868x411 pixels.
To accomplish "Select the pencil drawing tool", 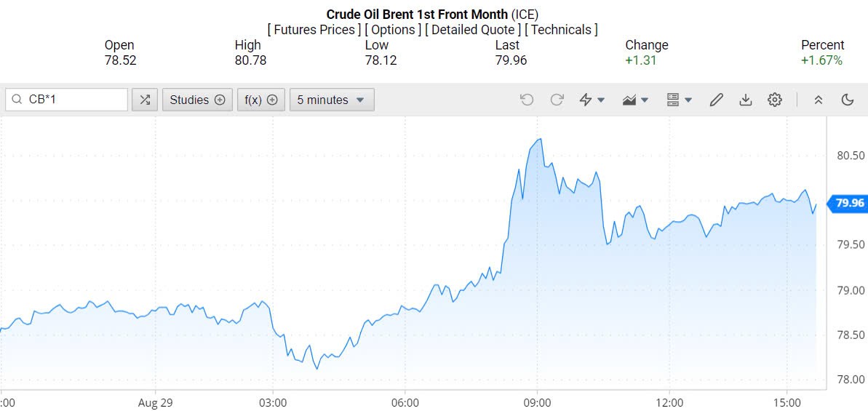I will tap(716, 100).
